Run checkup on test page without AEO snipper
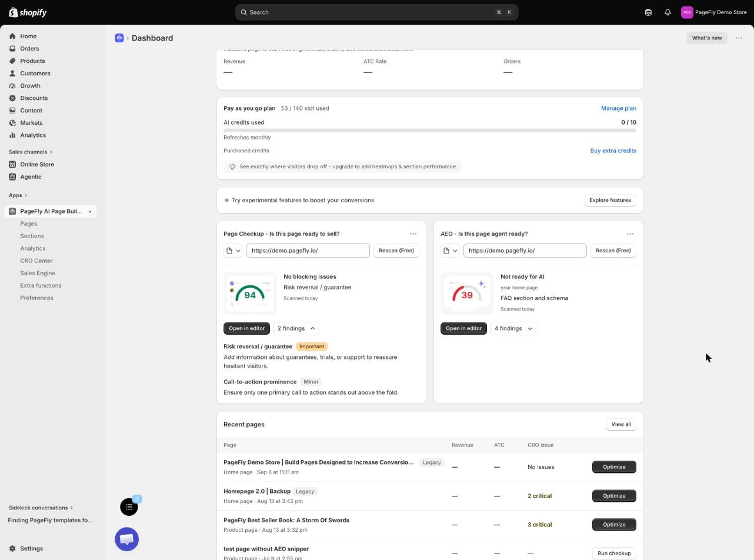 [x=614, y=553]
